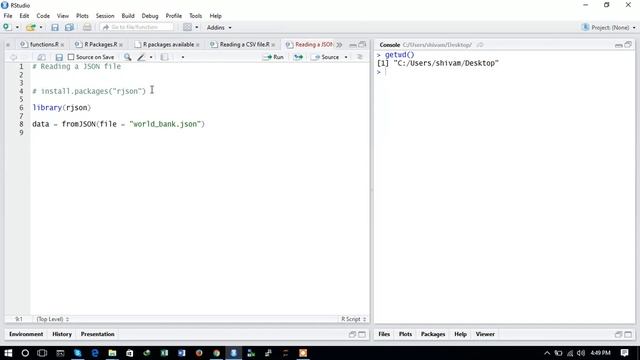
Task: Open Cortana search circle on taskbar
Action: click(x=25, y=353)
